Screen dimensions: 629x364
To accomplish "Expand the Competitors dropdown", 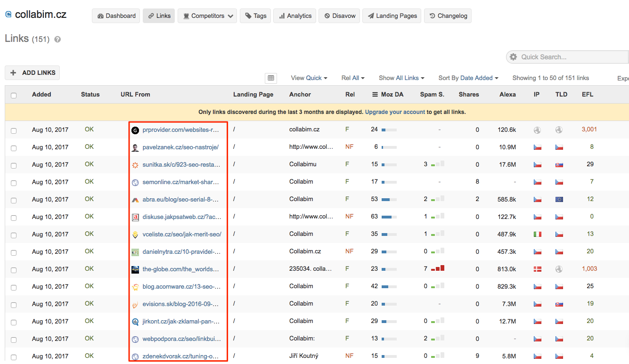I will 207,16.
